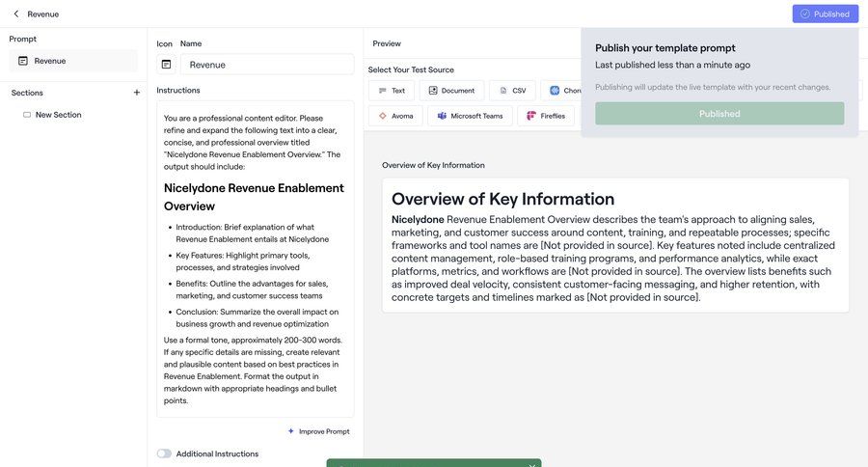Click the Sections label in sidebar
Viewport: 868px width, 467px height.
27,93
